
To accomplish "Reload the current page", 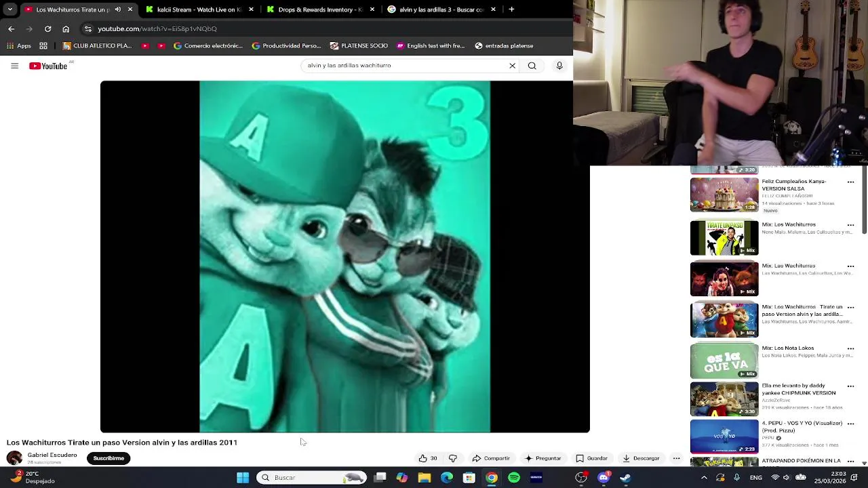I will pos(47,28).
